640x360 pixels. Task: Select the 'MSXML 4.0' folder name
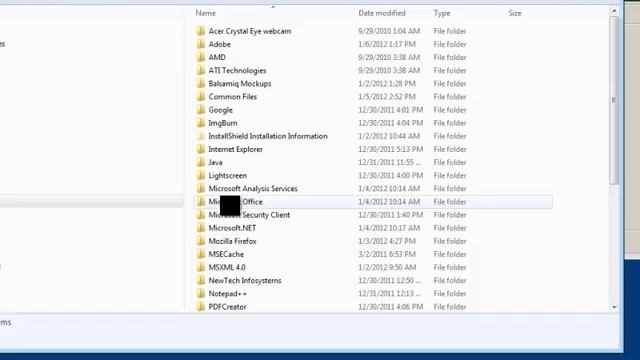click(227, 267)
